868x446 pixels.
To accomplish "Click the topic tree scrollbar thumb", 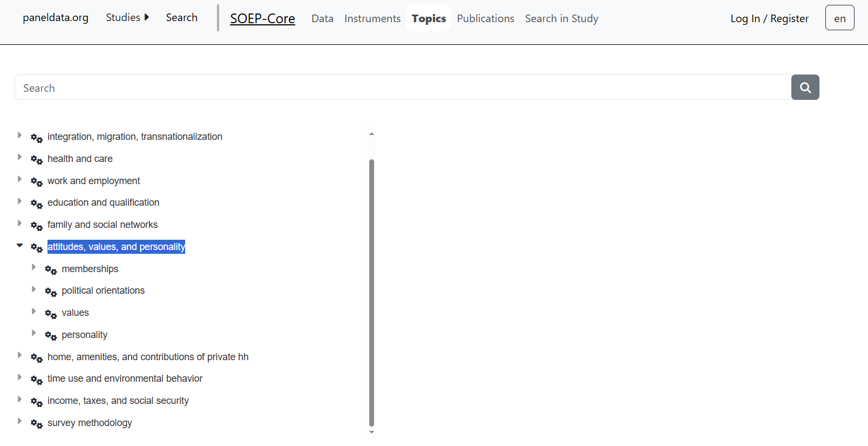I will pos(371,293).
